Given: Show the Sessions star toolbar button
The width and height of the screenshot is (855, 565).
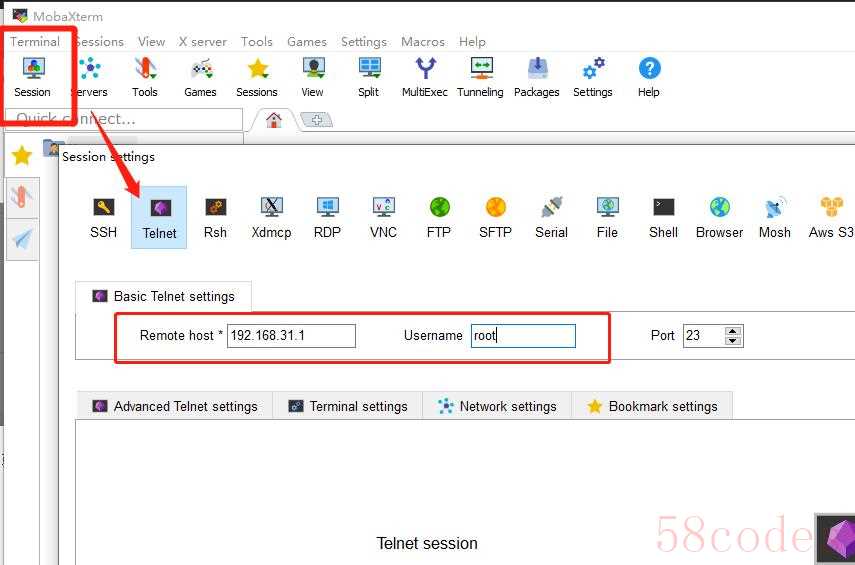Looking at the screenshot, I should click(257, 77).
